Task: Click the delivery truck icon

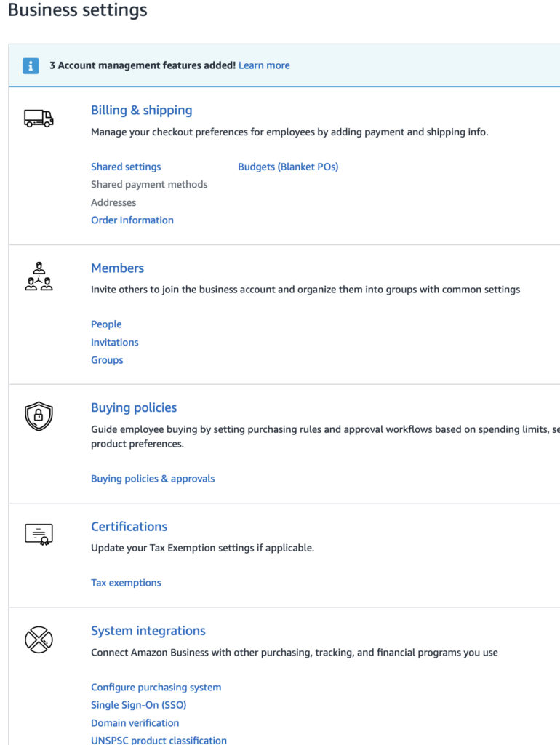Action: (39, 118)
